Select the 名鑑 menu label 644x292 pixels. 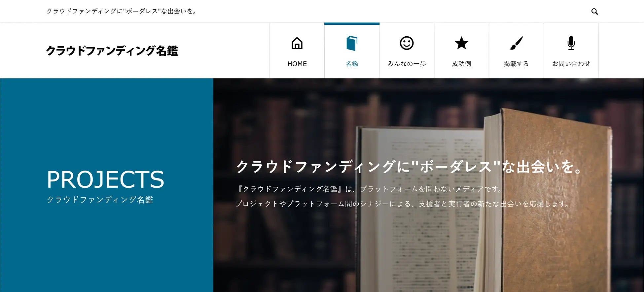click(352, 64)
